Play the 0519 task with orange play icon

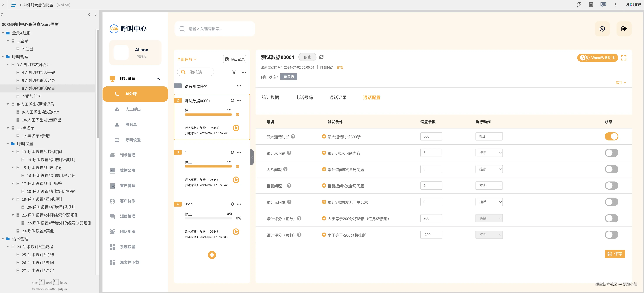click(236, 231)
